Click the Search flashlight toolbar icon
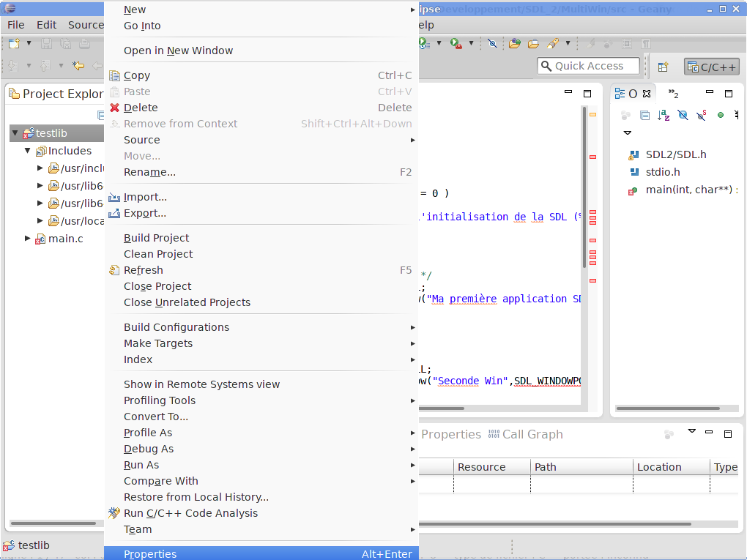 [554, 43]
